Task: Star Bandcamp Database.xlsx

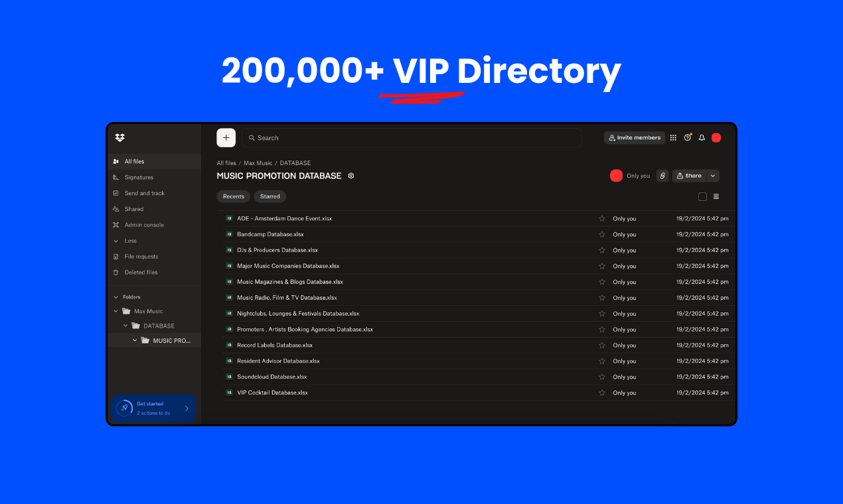Action: [602, 234]
